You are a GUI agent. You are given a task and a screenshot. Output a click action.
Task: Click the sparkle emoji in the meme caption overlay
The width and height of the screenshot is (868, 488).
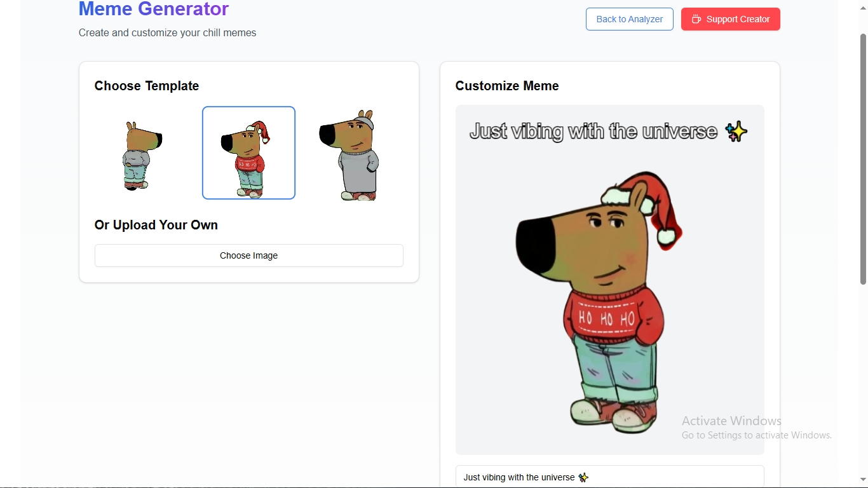click(736, 132)
